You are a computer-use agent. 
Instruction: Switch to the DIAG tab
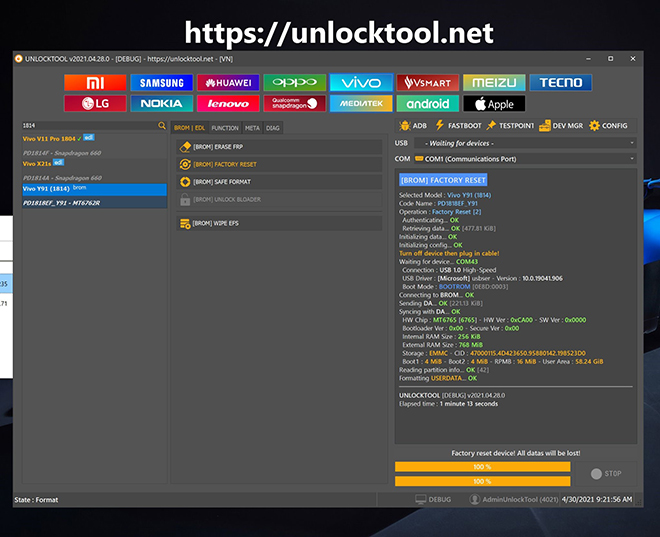[273, 128]
